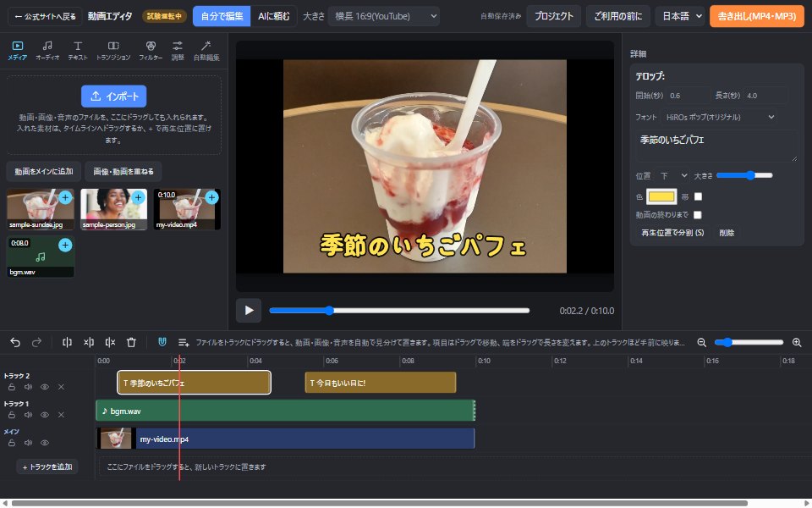
Task: Lock Track 1 (トラック 1)
Action: click(x=11, y=415)
